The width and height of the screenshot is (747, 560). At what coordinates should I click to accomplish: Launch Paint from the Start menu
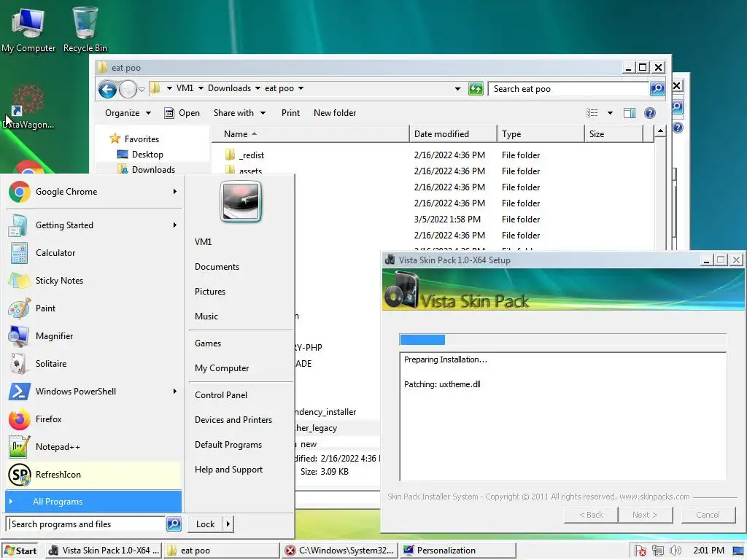93,308
